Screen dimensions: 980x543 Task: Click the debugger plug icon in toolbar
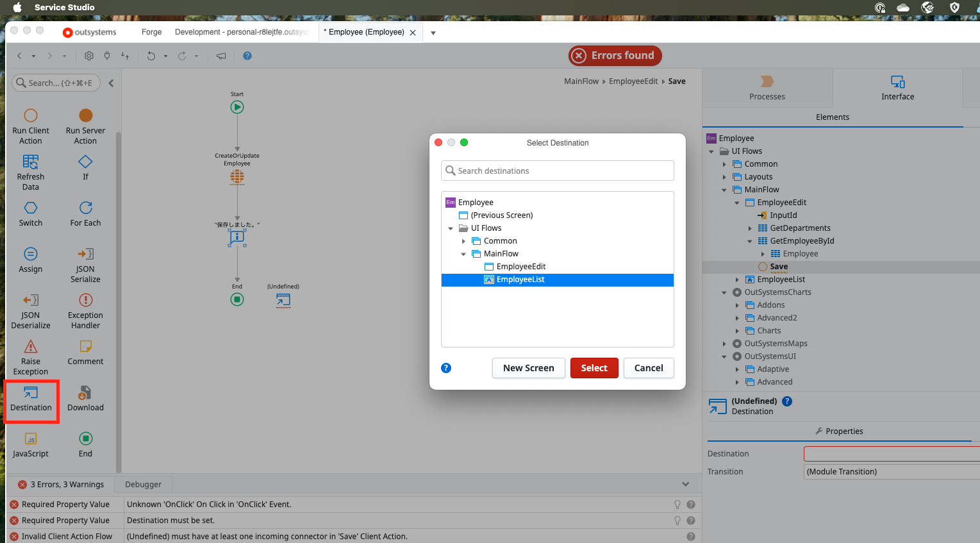(x=107, y=56)
